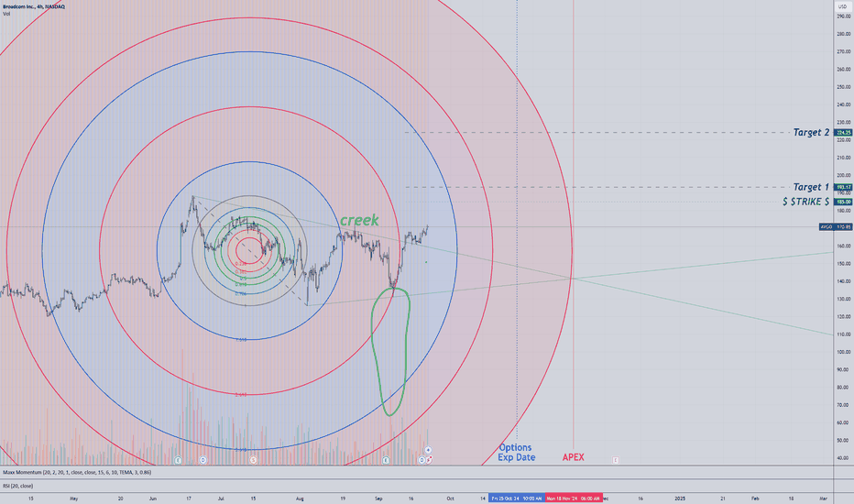Click the dividend D marker in late June
This screenshot has height=504, width=854.
[x=203, y=460]
